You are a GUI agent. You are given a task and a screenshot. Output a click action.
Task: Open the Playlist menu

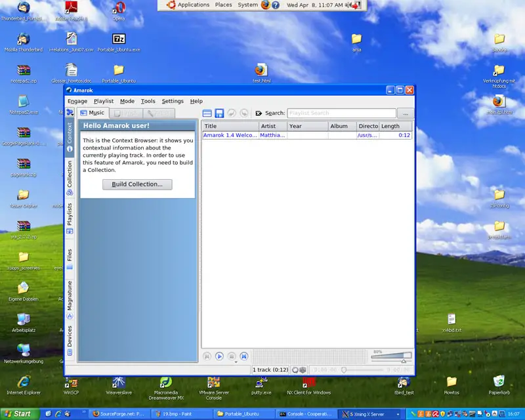click(x=104, y=101)
